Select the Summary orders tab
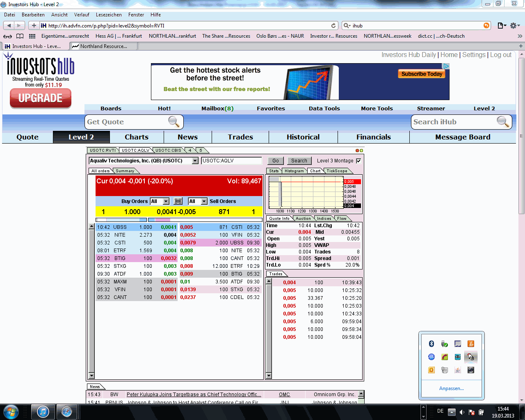 coord(125,171)
